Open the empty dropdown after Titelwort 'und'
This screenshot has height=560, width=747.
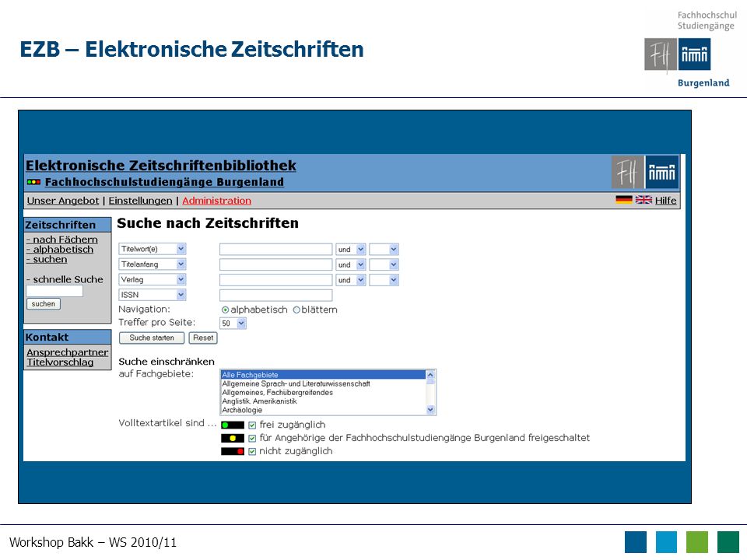tap(384, 250)
